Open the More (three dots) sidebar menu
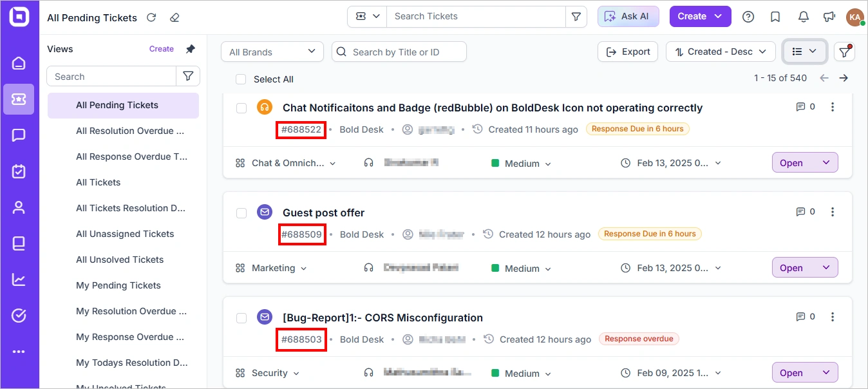868x389 pixels. pos(19,352)
